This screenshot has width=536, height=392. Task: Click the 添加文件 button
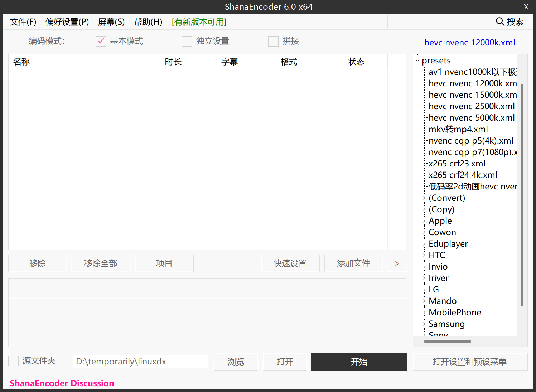(354, 263)
